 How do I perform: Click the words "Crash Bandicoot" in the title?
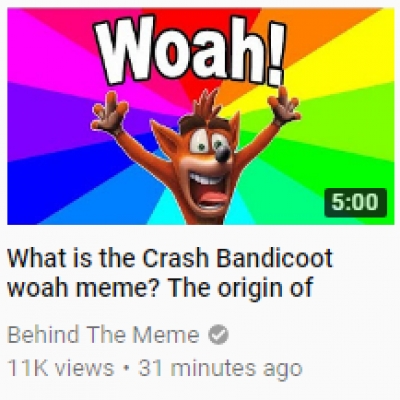(x=238, y=258)
